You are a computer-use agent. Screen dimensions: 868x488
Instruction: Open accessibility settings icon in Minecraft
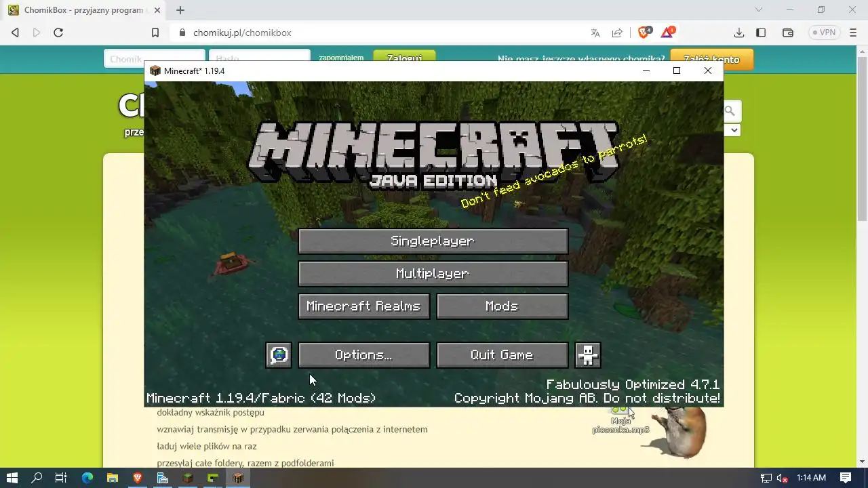tap(588, 355)
